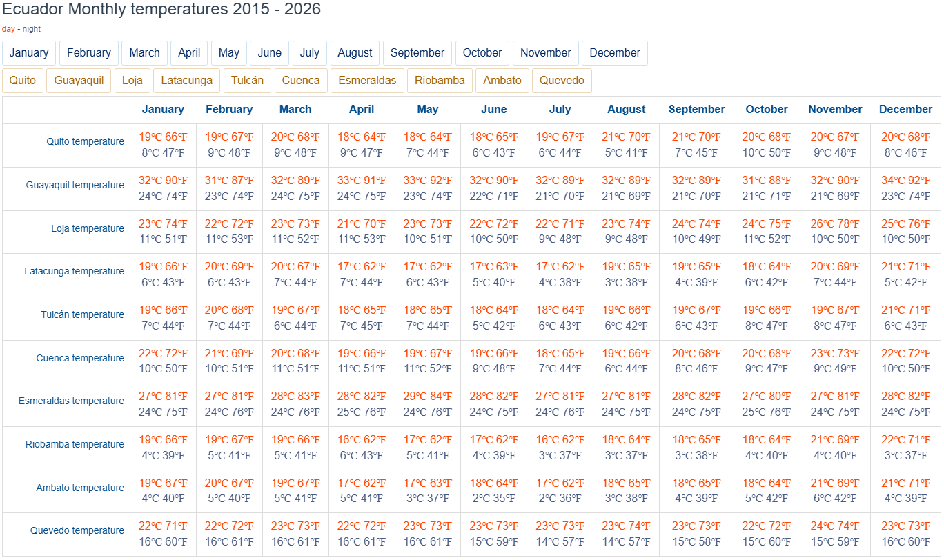Select the February month button
This screenshot has width=944, height=560.
click(x=89, y=53)
